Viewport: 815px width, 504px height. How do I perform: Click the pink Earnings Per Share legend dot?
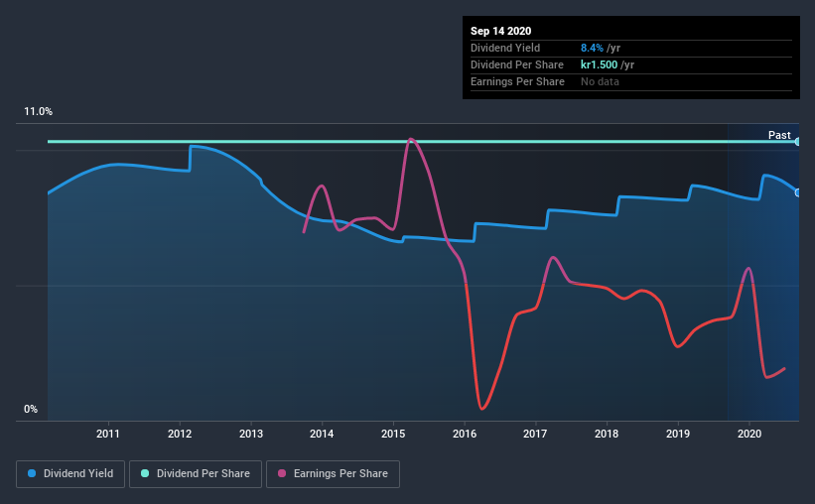282,473
